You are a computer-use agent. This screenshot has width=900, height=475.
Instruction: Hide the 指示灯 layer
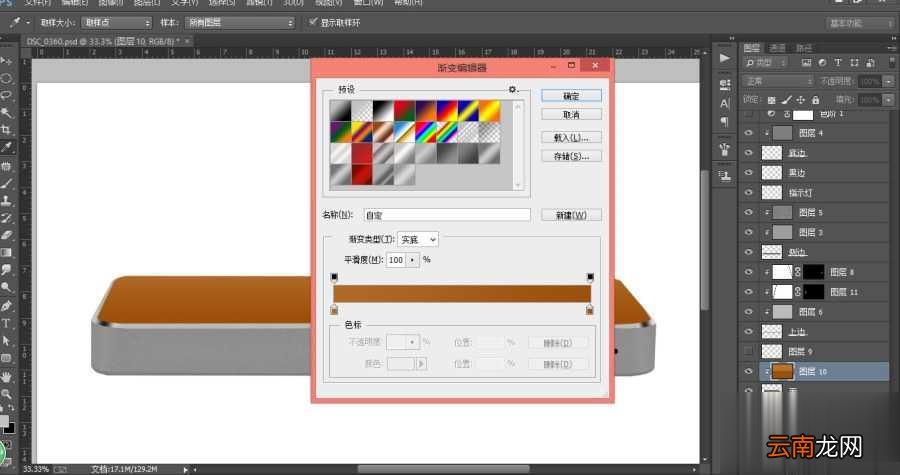pyautogui.click(x=748, y=193)
